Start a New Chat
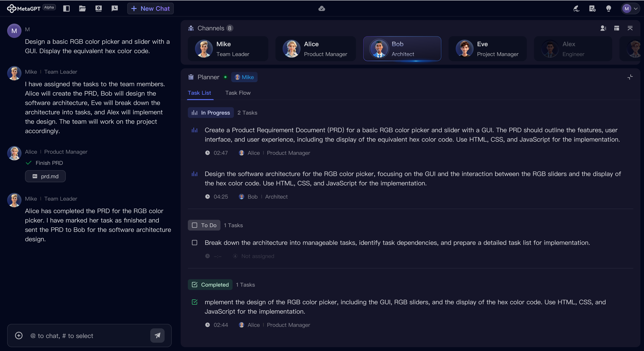Viewport: 644px width, 351px height. (150, 8)
